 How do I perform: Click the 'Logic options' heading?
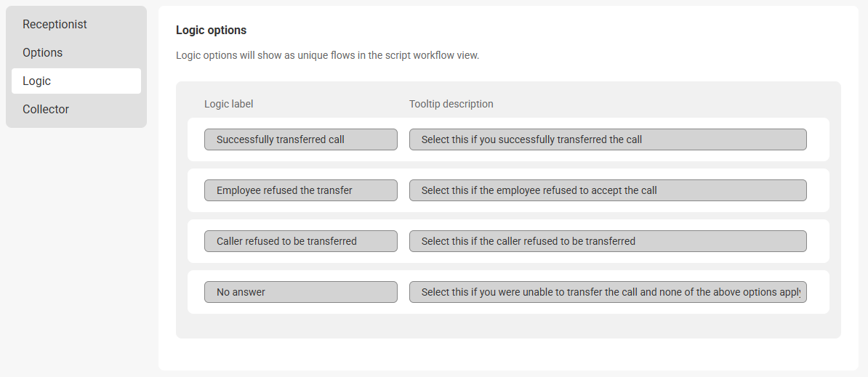pyautogui.click(x=211, y=31)
